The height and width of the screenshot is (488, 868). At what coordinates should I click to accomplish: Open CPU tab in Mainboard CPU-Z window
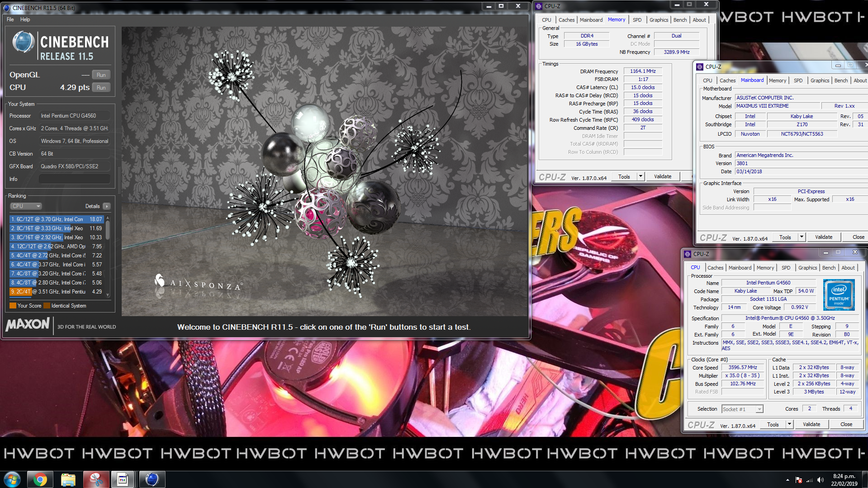tap(707, 81)
